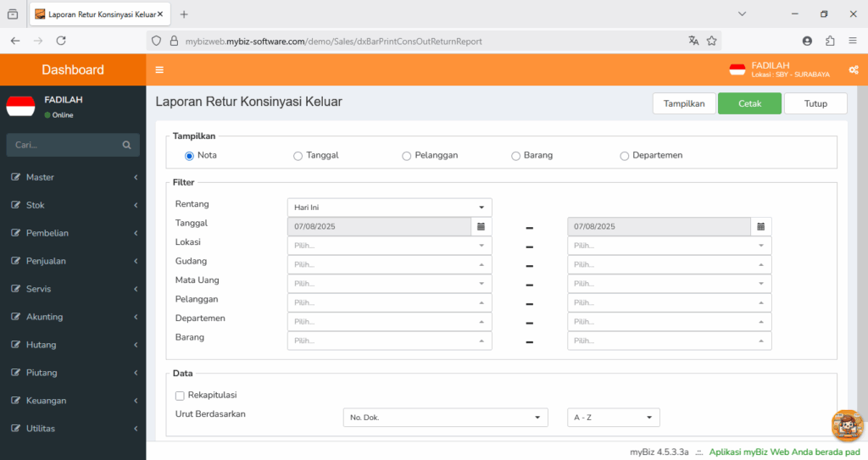
Task: Click the start date field 07/08/2025
Action: [x=379, y=226]
